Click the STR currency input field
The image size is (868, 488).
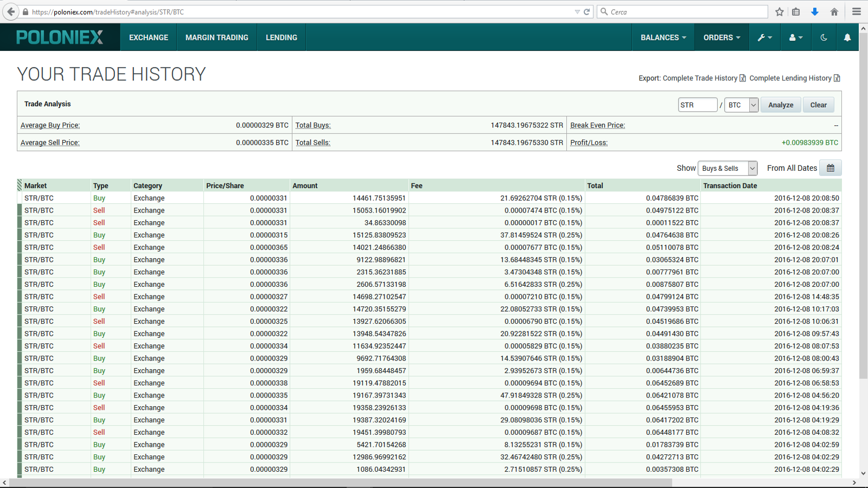coord(698,105)
